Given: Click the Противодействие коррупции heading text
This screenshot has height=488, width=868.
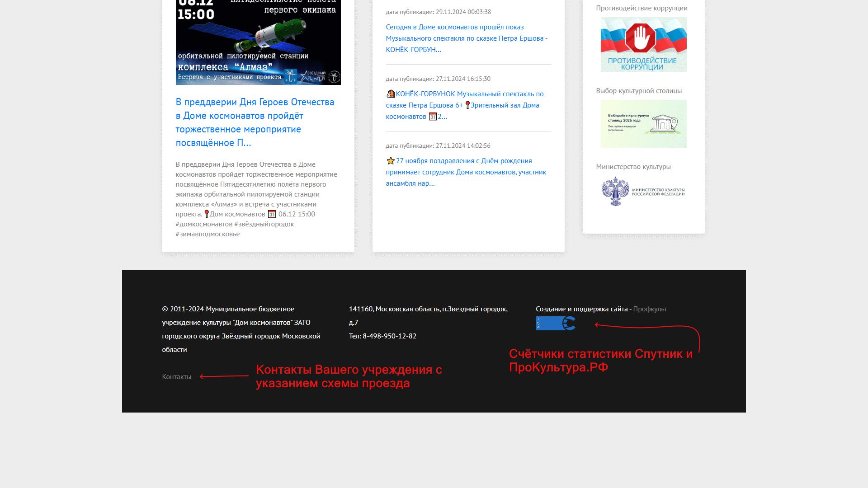Looking at the screenshot, I should 641,8.
